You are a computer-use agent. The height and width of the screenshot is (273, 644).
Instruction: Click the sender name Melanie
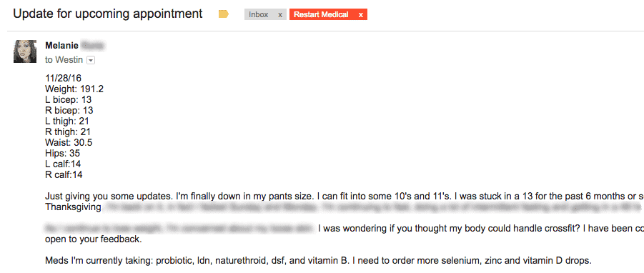(61, 46)
